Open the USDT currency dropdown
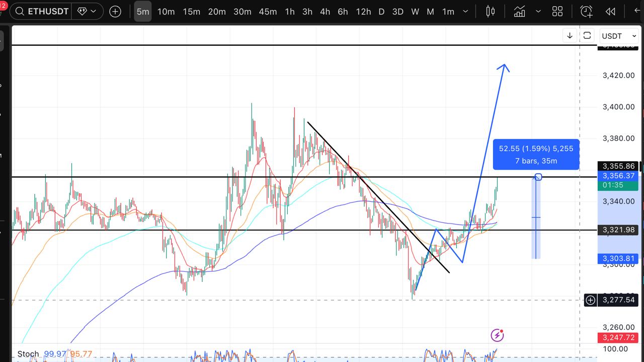The height and width of the screenshot is (362, 644). (x=619, y=36)
